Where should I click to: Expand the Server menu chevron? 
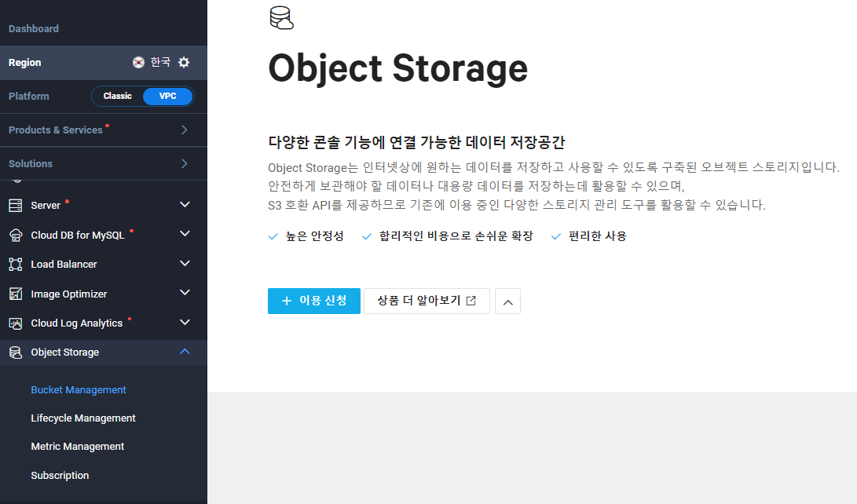click(185, 204)
